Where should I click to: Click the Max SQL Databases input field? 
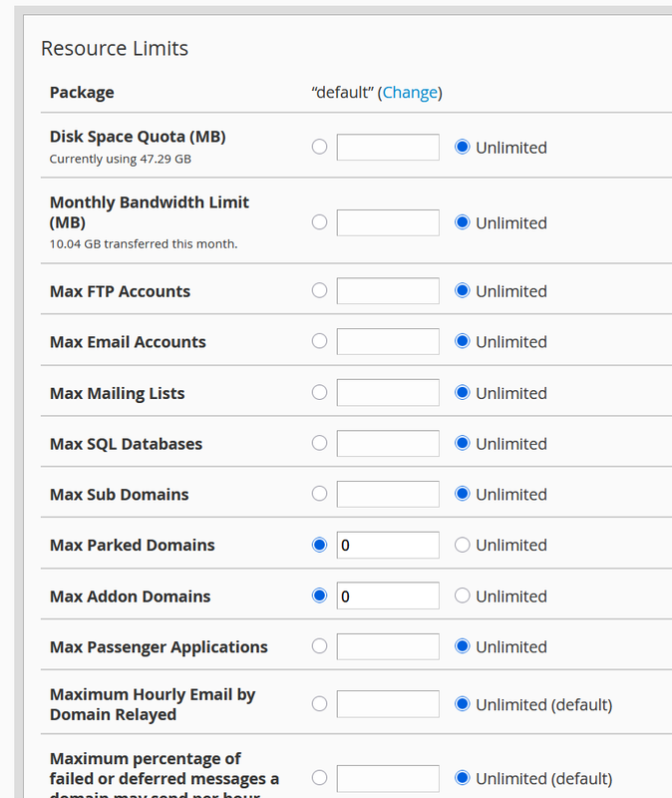point(388,443)
